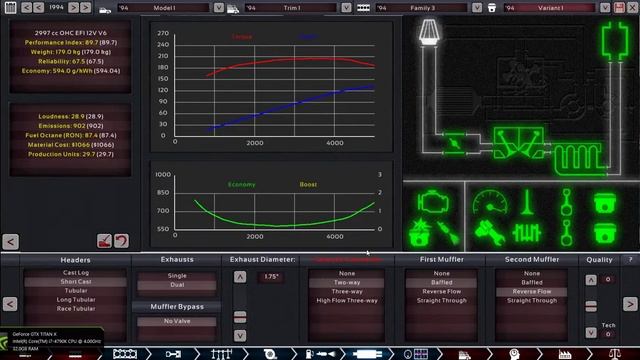Go to previous page with left arrow by Headers

10,304
